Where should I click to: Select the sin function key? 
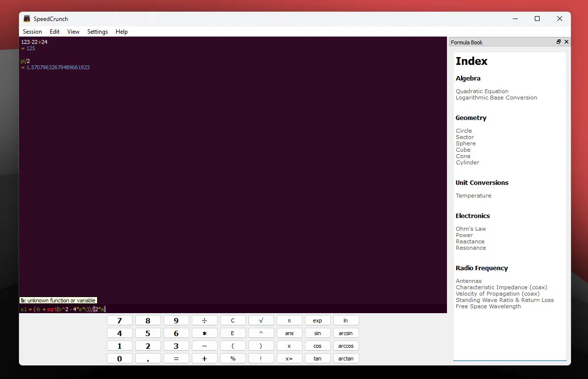click(318, 333)
